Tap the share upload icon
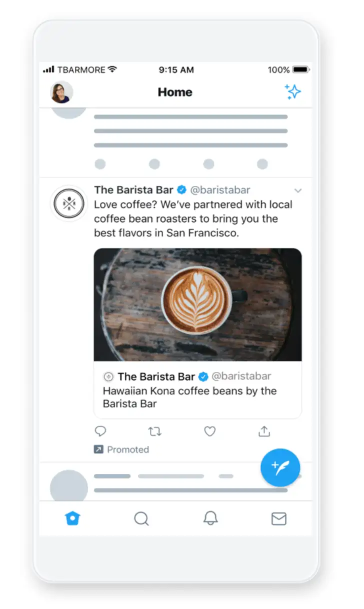Viewport: 364px width, 609px height. tap(264, 431)
